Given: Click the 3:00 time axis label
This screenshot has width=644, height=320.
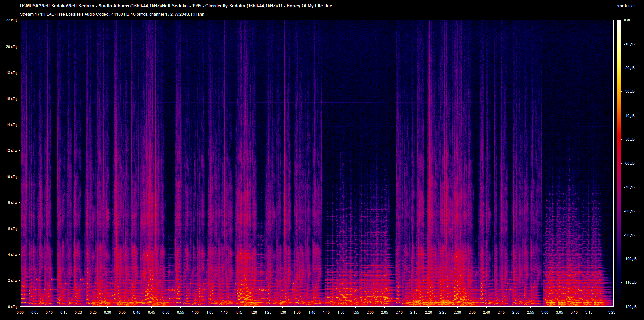Looking at the screenshot, I should click(545, 312).
